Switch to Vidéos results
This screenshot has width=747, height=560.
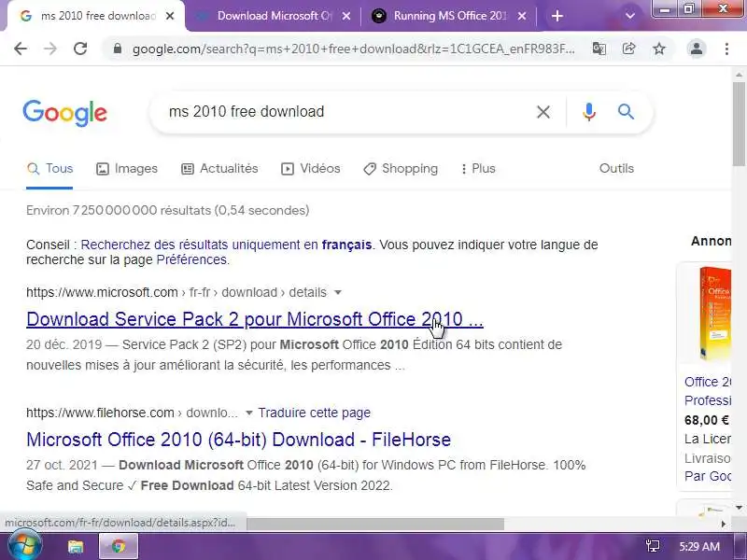tap(311, 169)
